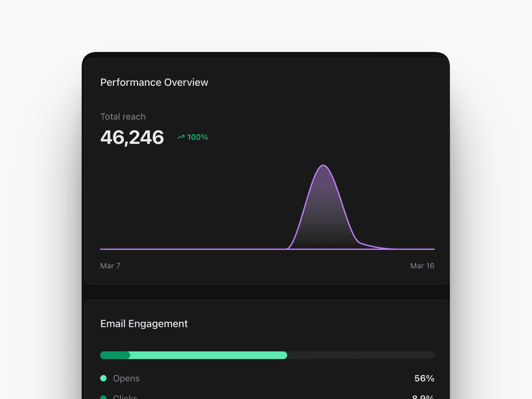Click the green trending-up arrow icon
Image resolution: width=532 pixels, height=399 pixels.
(x=181, y=137)
